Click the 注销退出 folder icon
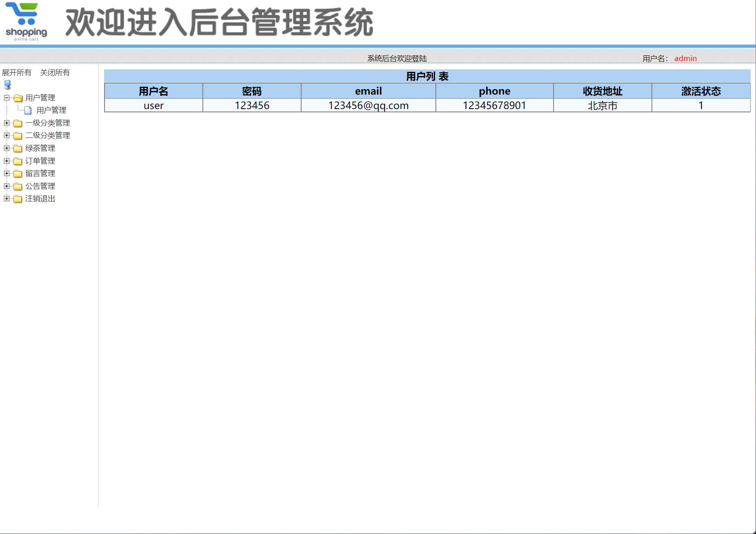 tap(17, 199)
